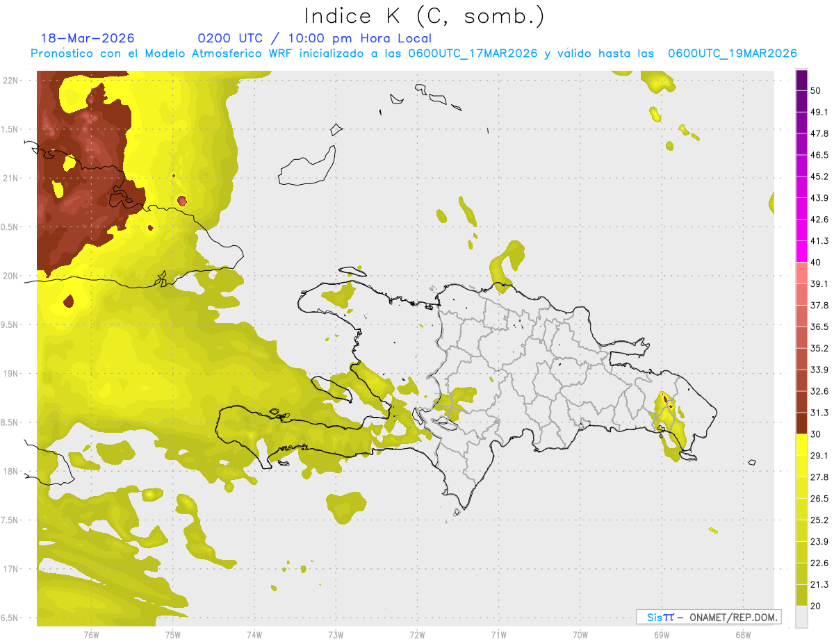This screenshot has height=644, width=834.
Task: Pick the bright yellow swatch between 29.1 and 30
Action: pyautogui.click(x=801, y=445)
